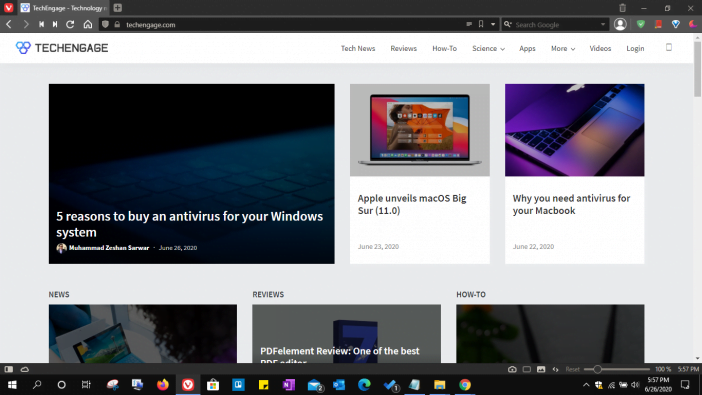Click the small icon beside Login
The width and height of the screenshot is (702, 395).
[669, 47]
